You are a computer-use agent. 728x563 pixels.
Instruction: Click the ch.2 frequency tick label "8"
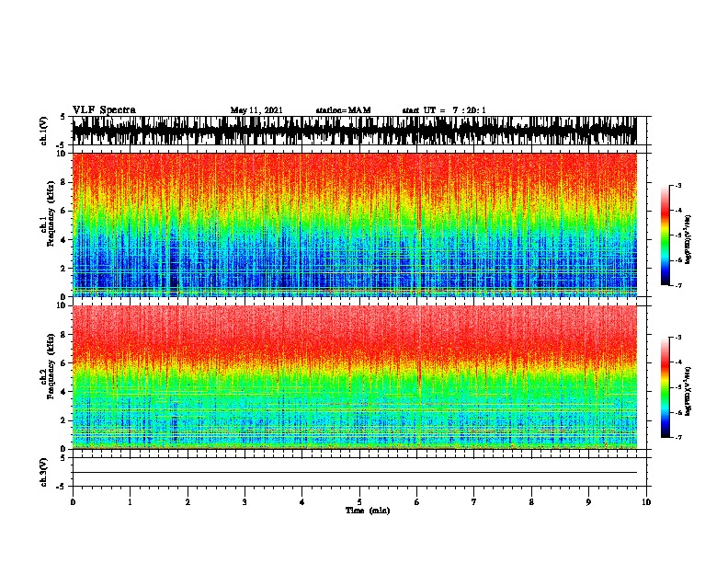(x=64, y=335)
